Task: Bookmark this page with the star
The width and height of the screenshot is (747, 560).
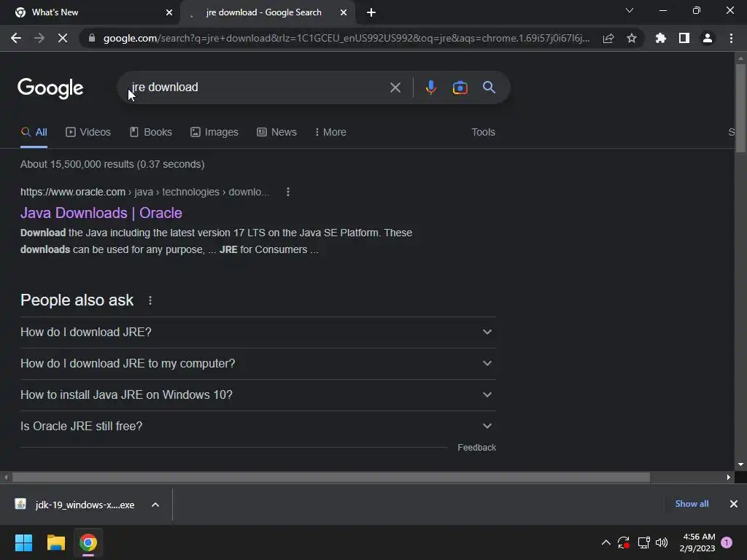Action: point(632,38)
